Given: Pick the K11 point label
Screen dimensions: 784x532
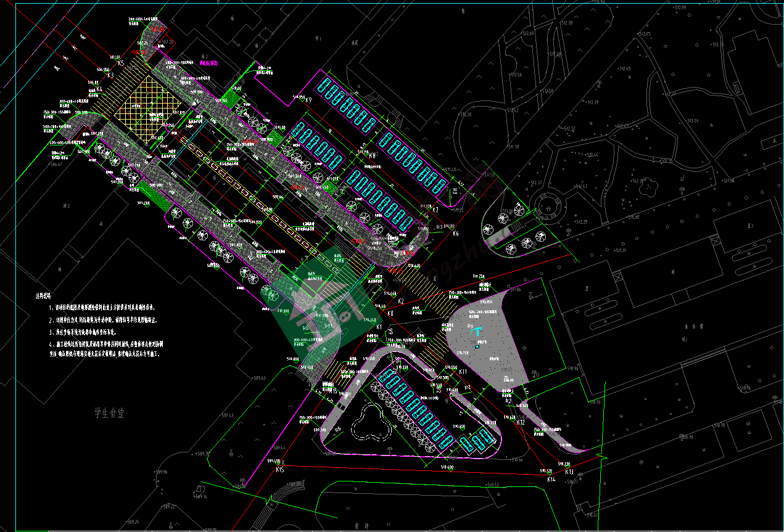Looking at the screenshot, I should click(x=463, y=372).
